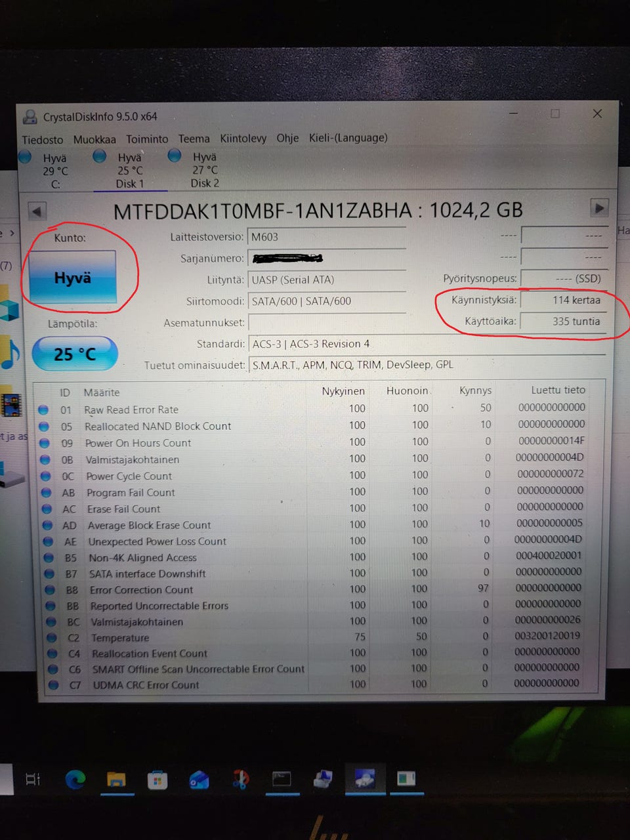This screenshot has height=840, width=630.
Task: Click the Standardi field ACS-3 Revision 4
Action: (x=427, y=344)
